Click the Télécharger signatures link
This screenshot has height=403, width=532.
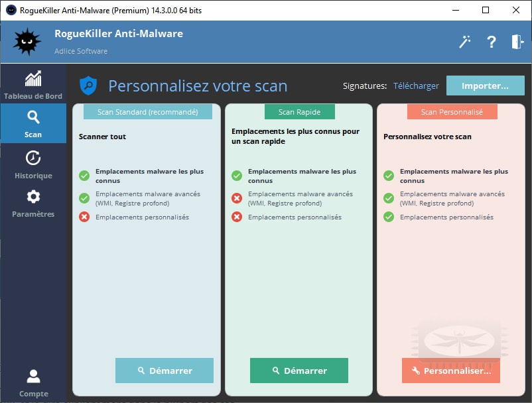click(416, 86)
